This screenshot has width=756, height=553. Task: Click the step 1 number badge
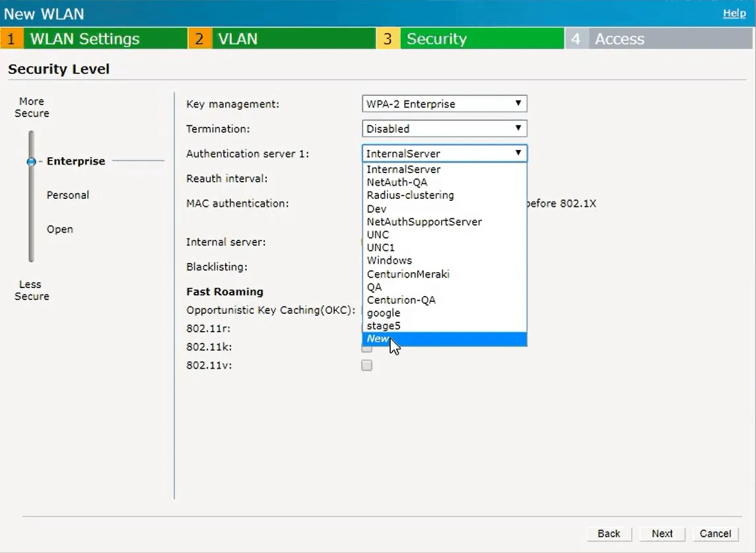tap(11, 39)
